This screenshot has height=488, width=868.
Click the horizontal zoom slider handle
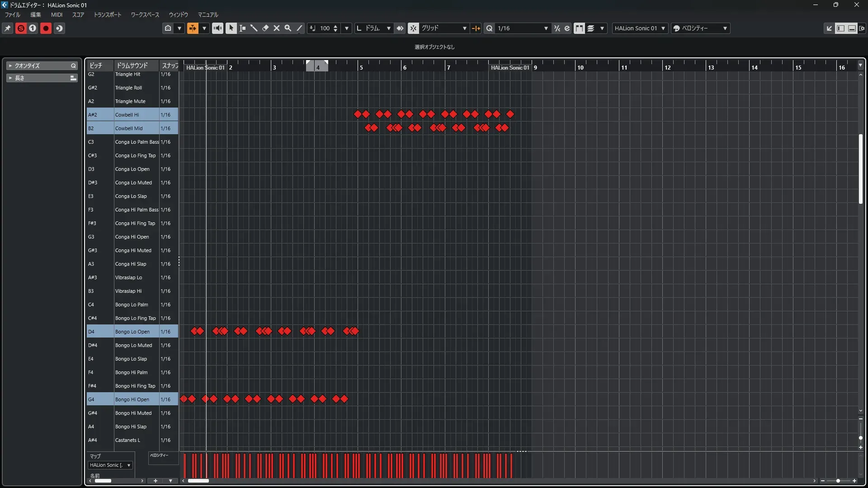[838, 481]
